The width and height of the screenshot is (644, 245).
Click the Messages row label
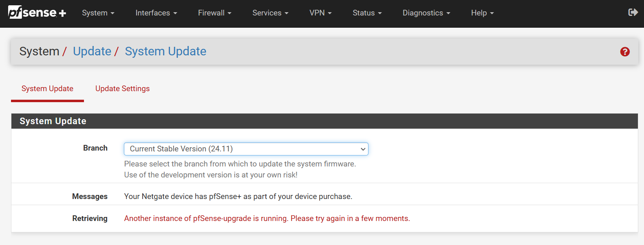90,197
